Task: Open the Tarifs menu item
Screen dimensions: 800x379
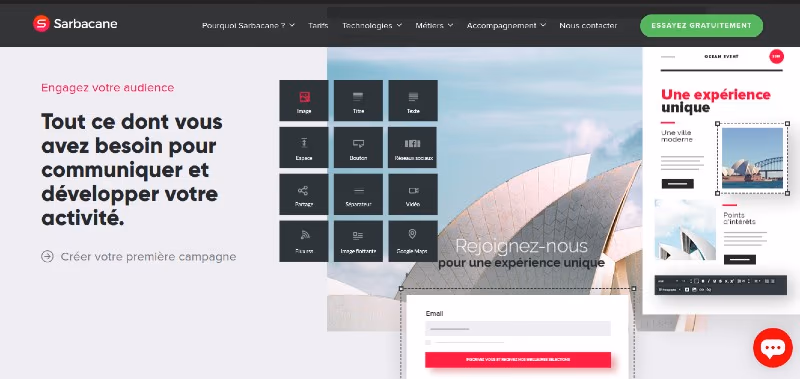Action: coord(318,26)
